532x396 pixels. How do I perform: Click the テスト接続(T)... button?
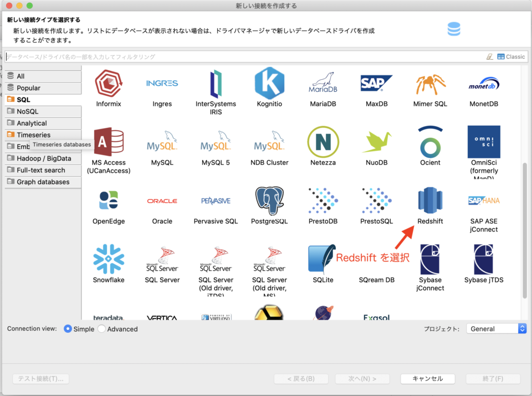(40, 379)
